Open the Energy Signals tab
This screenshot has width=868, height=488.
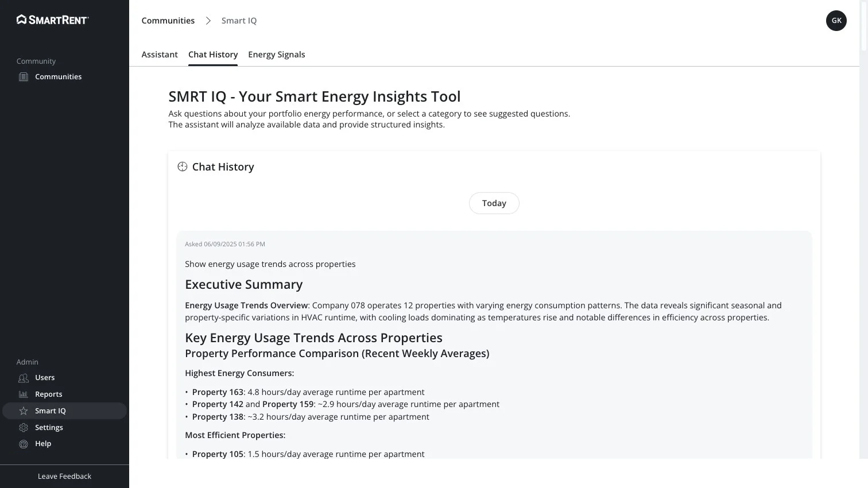tap(277, 55)
